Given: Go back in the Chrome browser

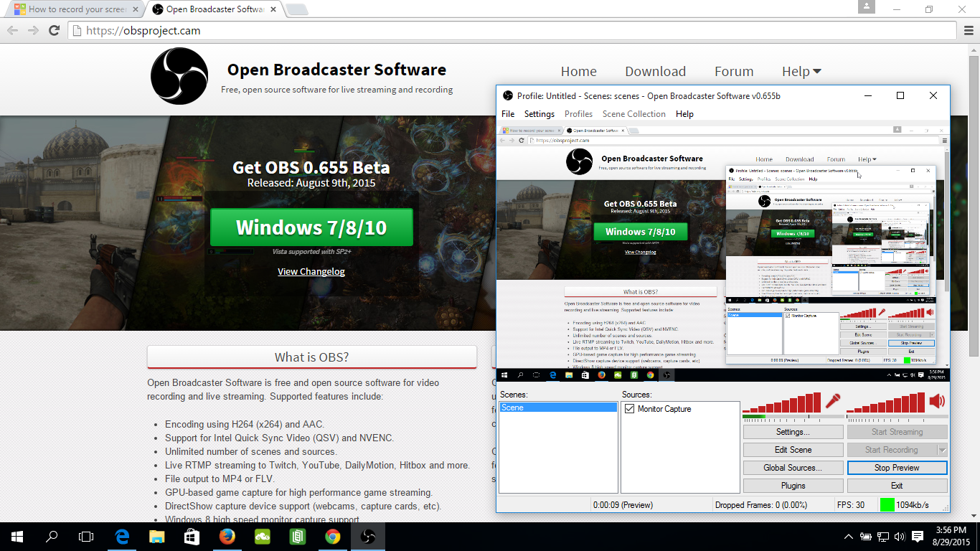Looking at the screenshot, I should 12,30.
